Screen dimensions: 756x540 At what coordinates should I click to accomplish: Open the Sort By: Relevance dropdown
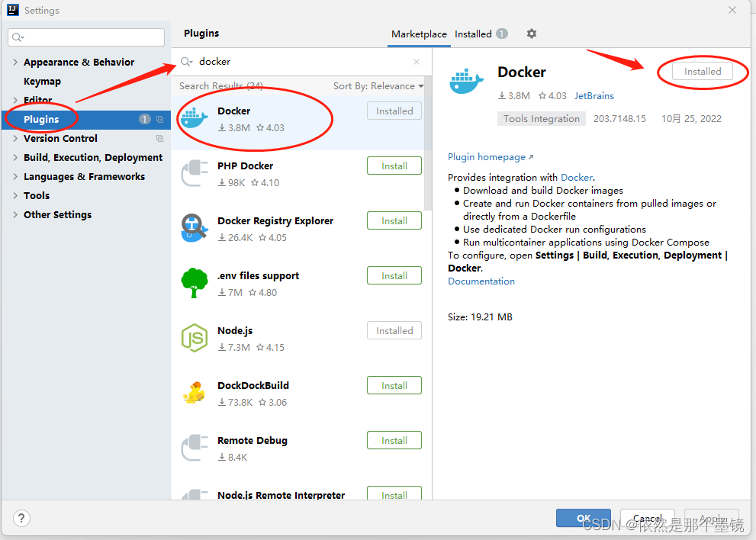coord(378,86)
